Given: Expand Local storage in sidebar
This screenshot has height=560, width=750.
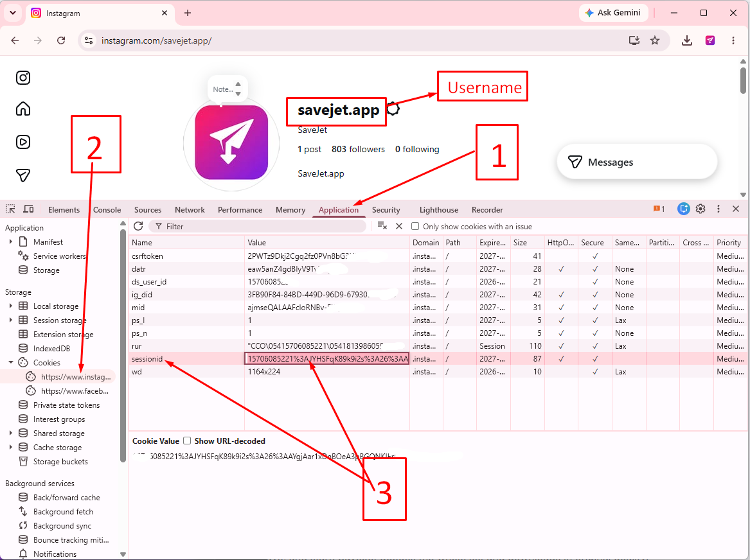Looking at the screenshot, I should pos(10,306).
